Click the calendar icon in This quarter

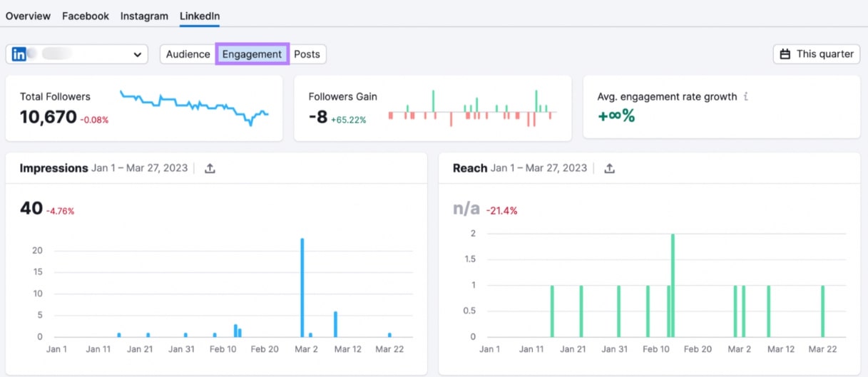785,54
